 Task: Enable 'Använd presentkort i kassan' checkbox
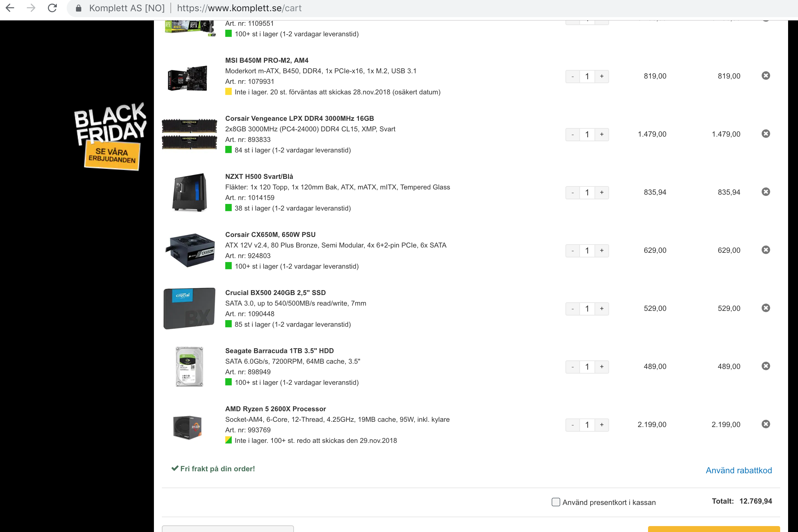556,502
